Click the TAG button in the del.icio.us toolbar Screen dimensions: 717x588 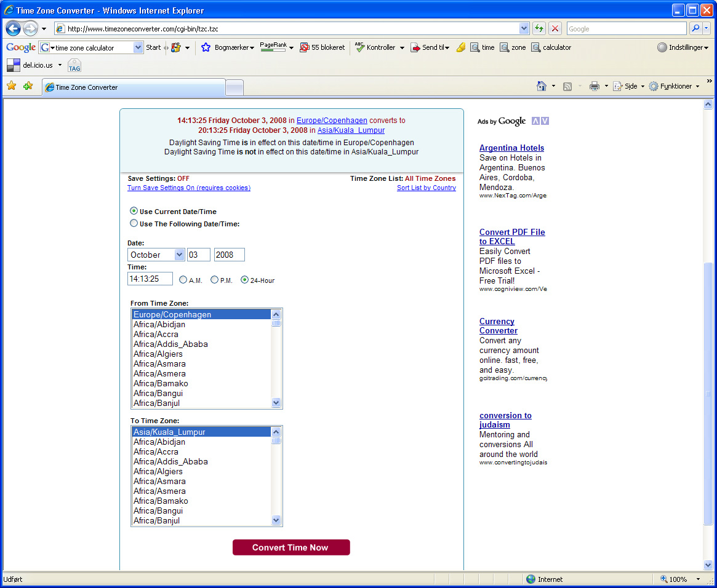click(x=74, y=66)
